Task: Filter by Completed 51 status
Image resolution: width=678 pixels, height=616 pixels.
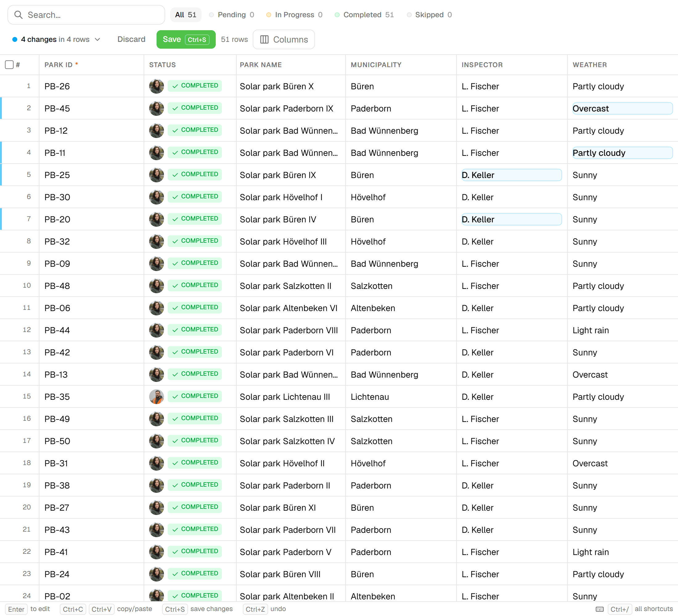Action: [x=365, y=15]
